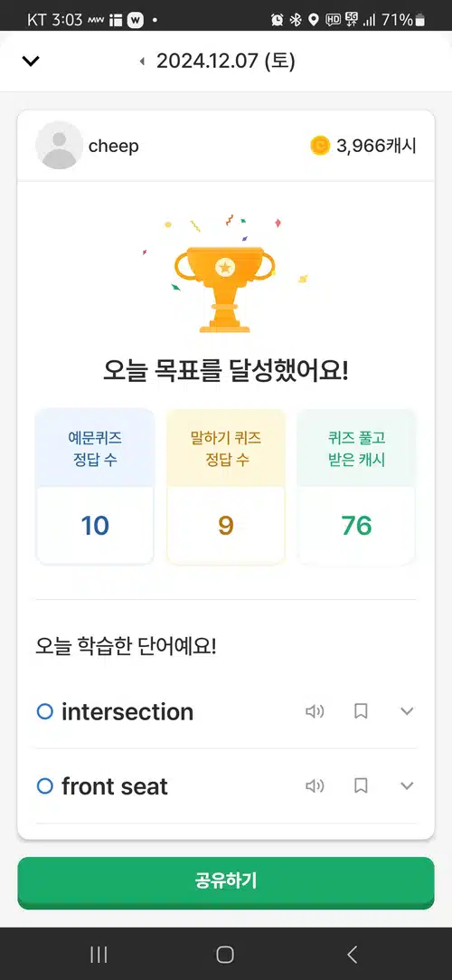Open the cheep profile avatar

[59, 146]
